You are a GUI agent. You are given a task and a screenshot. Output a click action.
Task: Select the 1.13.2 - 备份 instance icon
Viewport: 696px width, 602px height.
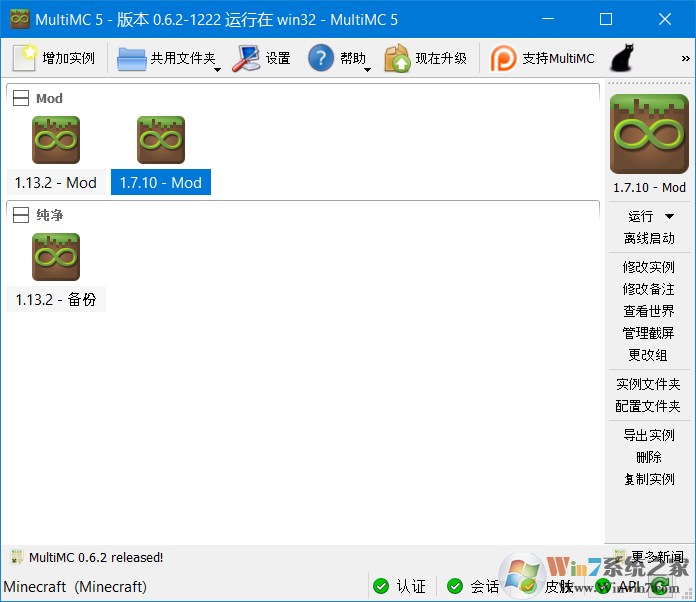tap(56, 257)
